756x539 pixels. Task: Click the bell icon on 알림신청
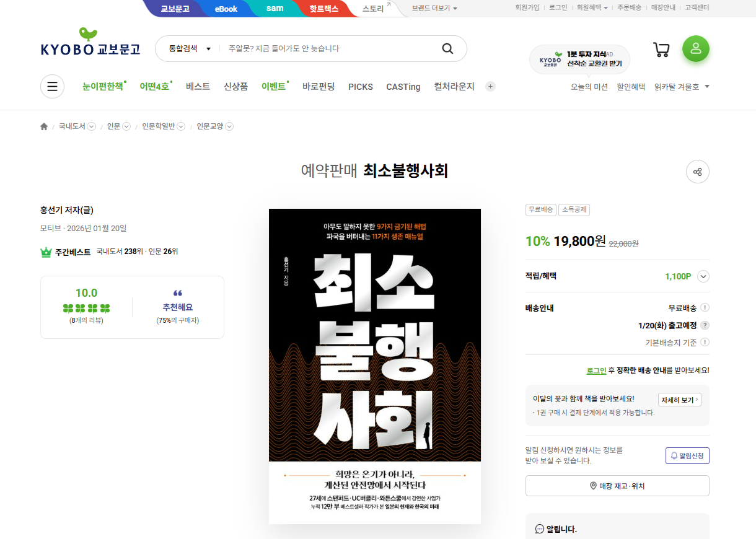tap(673, 455)
